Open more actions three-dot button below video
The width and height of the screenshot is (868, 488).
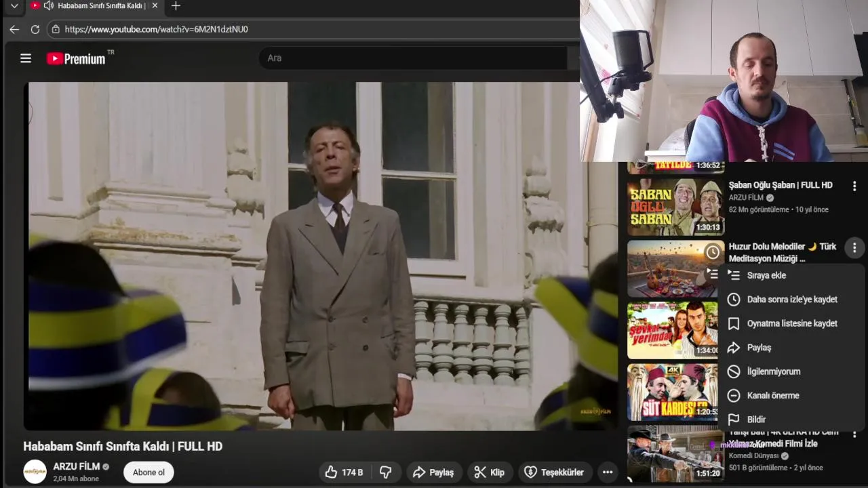pos(608,472)
